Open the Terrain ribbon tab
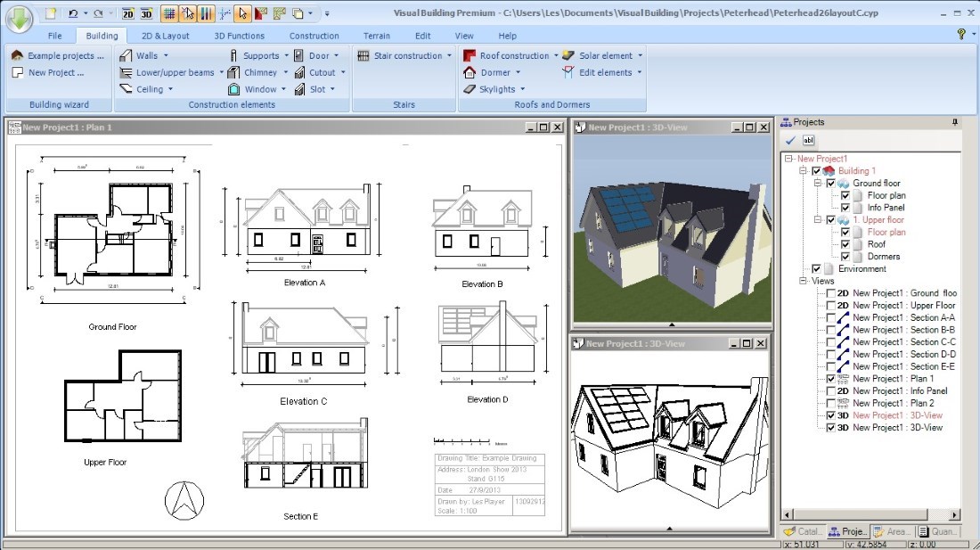The height and width of the screenshot is (550, 980). [376, 36]
